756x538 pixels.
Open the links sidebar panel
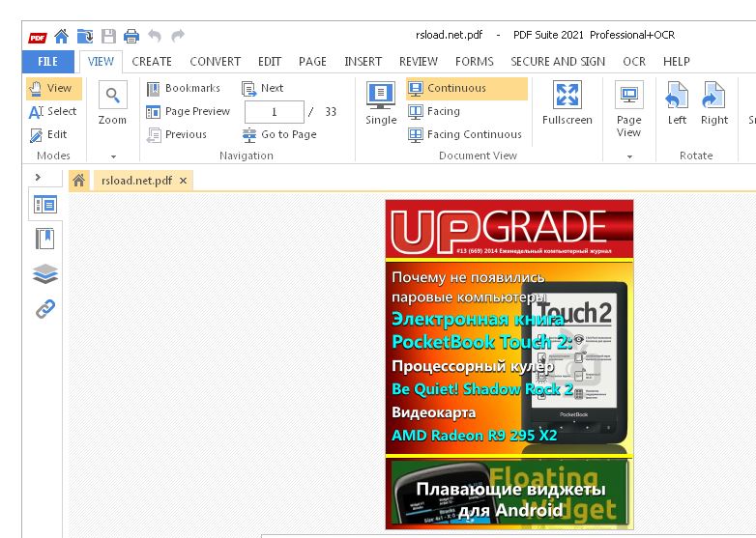coord(45,309)
